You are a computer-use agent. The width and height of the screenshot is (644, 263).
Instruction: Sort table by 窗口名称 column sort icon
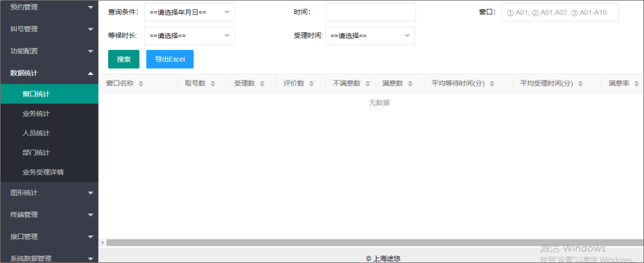(x=141, y=83)
